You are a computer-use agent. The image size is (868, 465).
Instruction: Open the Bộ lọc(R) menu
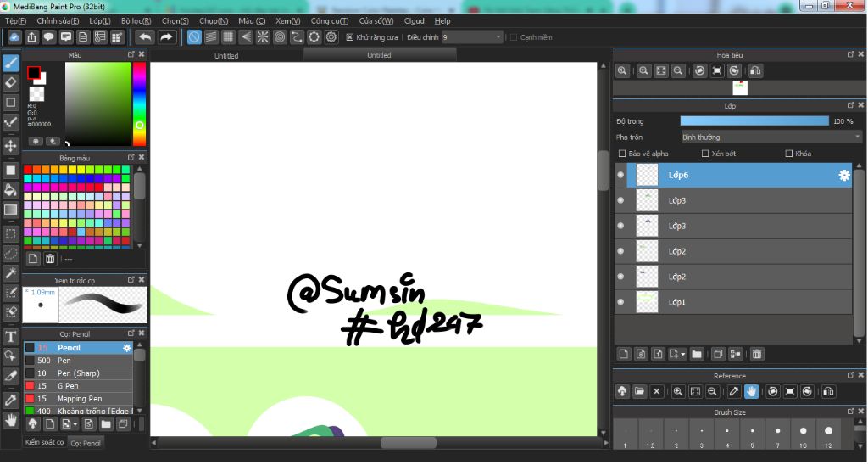click(136, 21)
